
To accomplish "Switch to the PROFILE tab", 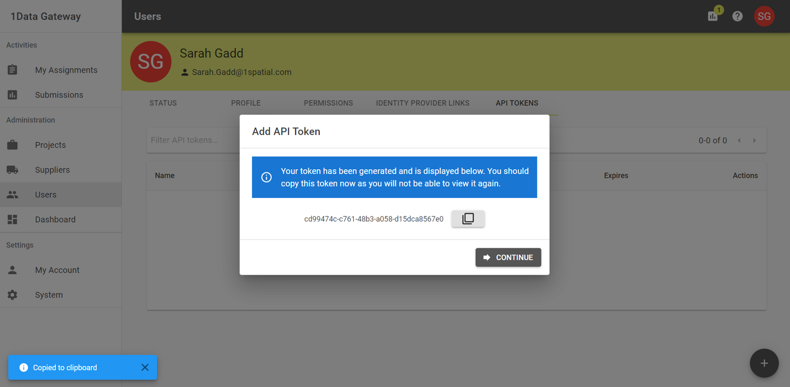I will 246,103.
